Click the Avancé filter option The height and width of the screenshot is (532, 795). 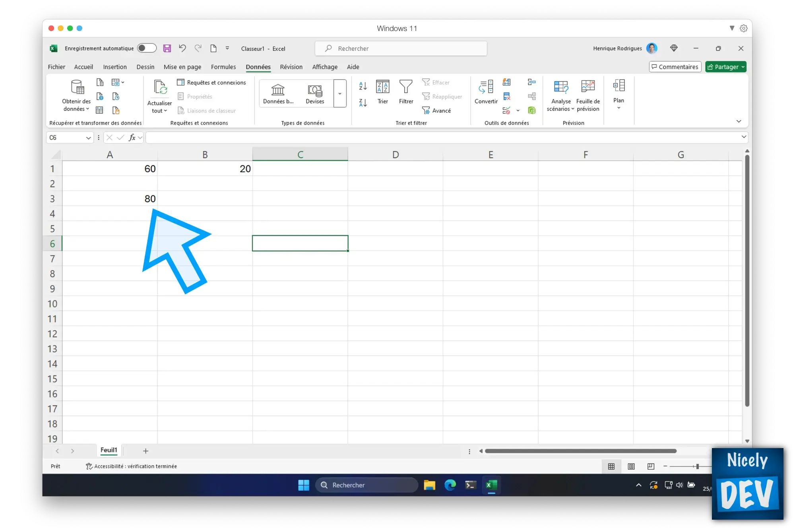[x=436, y=111]
